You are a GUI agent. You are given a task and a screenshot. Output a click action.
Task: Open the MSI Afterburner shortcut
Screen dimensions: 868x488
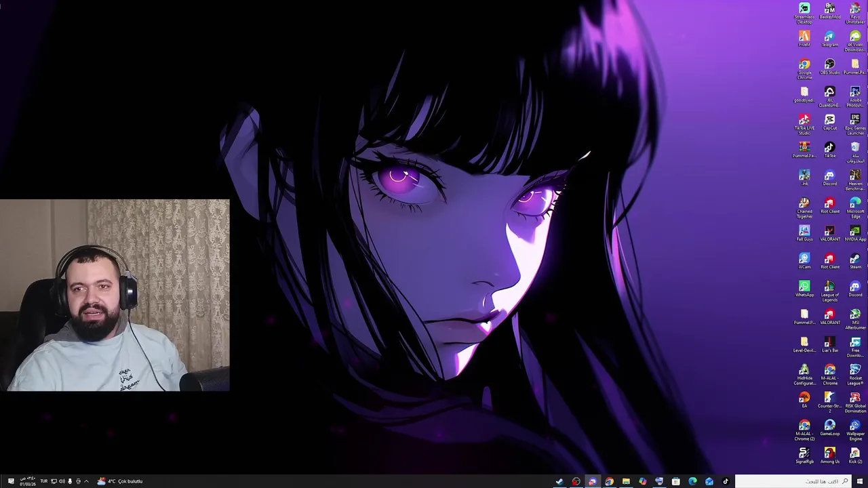(x=855, y=319)
